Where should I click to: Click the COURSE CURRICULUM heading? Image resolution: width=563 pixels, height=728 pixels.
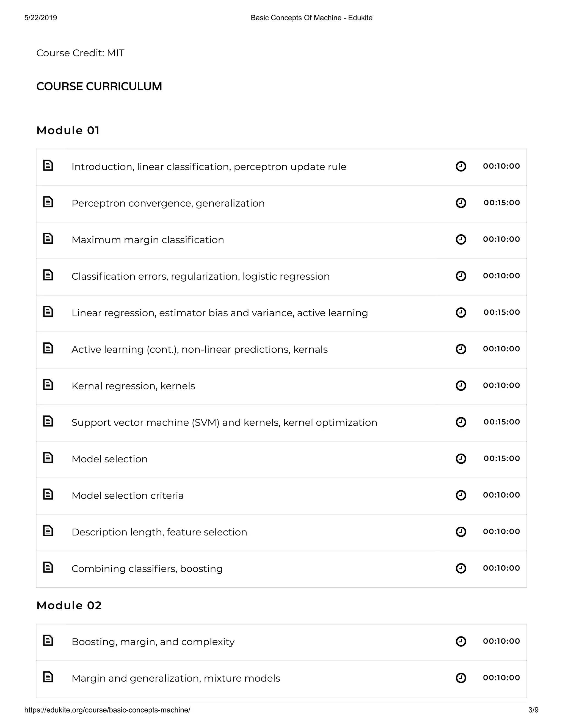(x=99, y=86)
